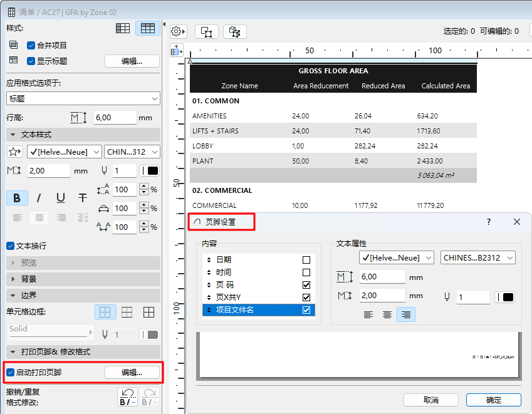The width and height of the screenshot is (532, 414).
Task: Toggle bold text formatting
Action: pos(17,198)
